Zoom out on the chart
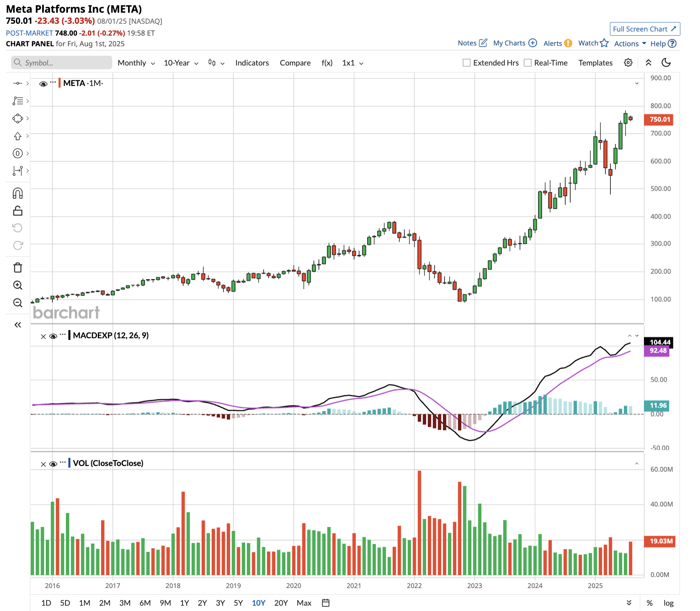The image size is (700, 611). [18, 303]
